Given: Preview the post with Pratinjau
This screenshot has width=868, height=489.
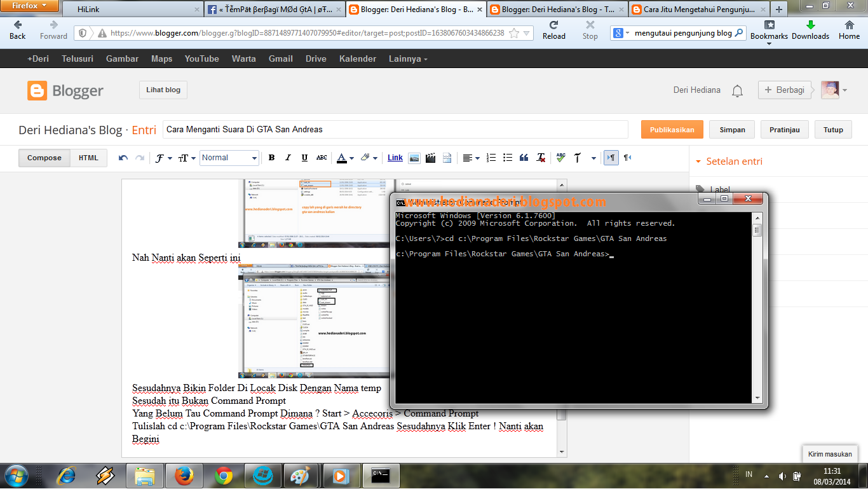Looking at the screenshot, I should (784, 130).
